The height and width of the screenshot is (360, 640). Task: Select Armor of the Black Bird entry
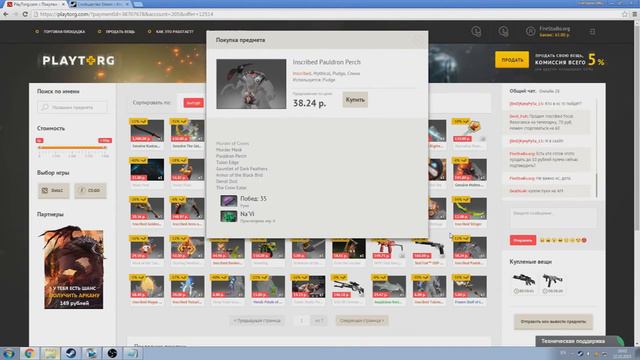[x=239, y=175]
